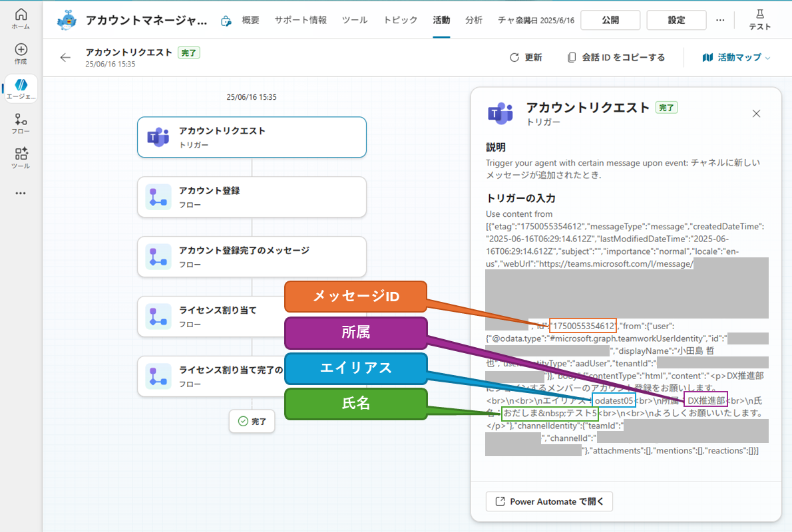792x532 pixels.
Task: Click the flow icon on アカウント登録完了のメッセージ card
Action: (158, 257)
